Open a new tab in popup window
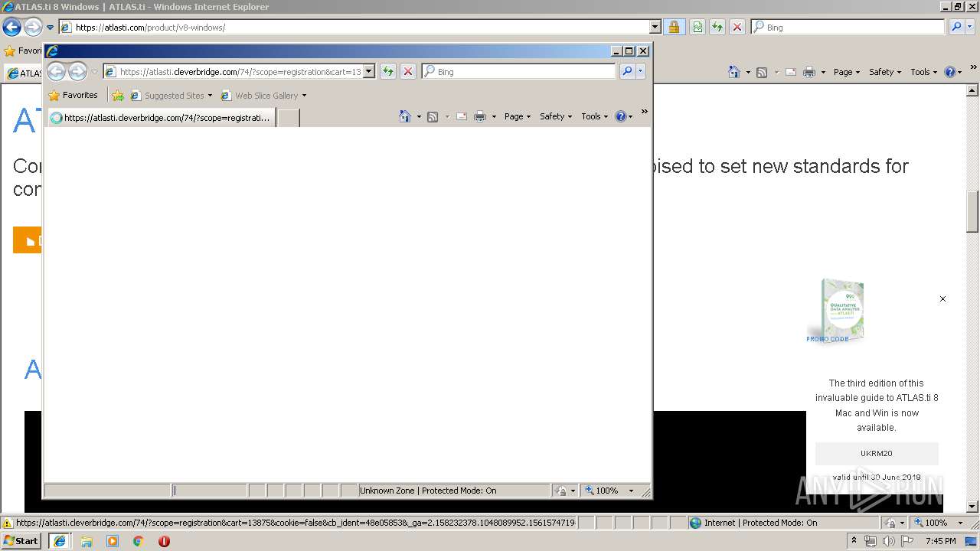980x551 pixels. [288, 118]
